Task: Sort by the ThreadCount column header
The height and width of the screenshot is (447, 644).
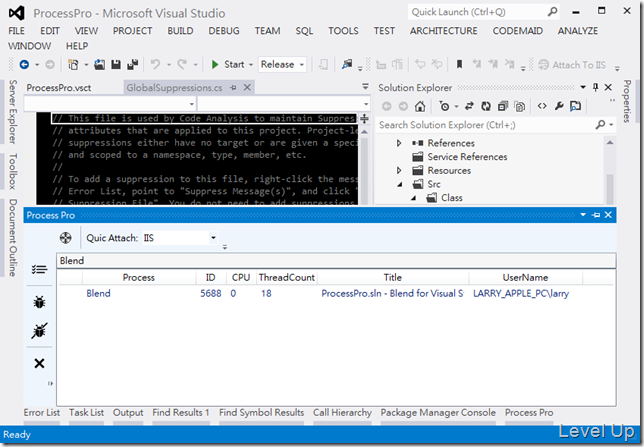Action: [x=287, y=278]
